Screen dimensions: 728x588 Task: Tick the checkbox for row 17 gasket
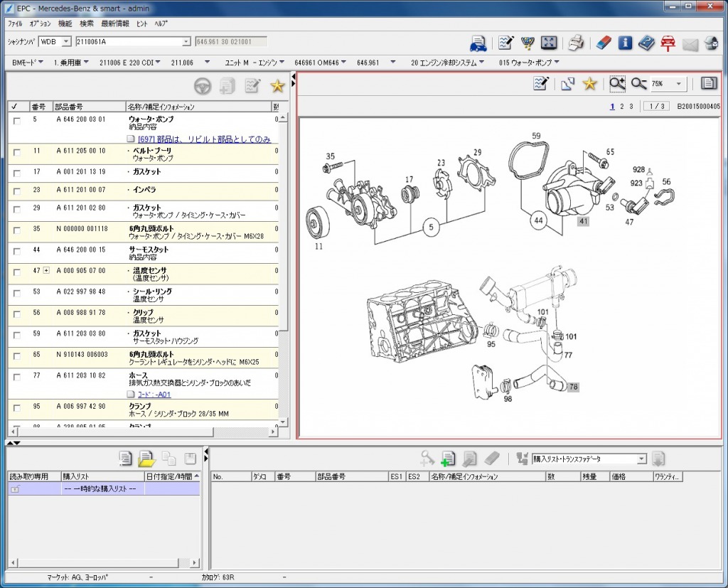pyautogui.click(x=17, y=173)
